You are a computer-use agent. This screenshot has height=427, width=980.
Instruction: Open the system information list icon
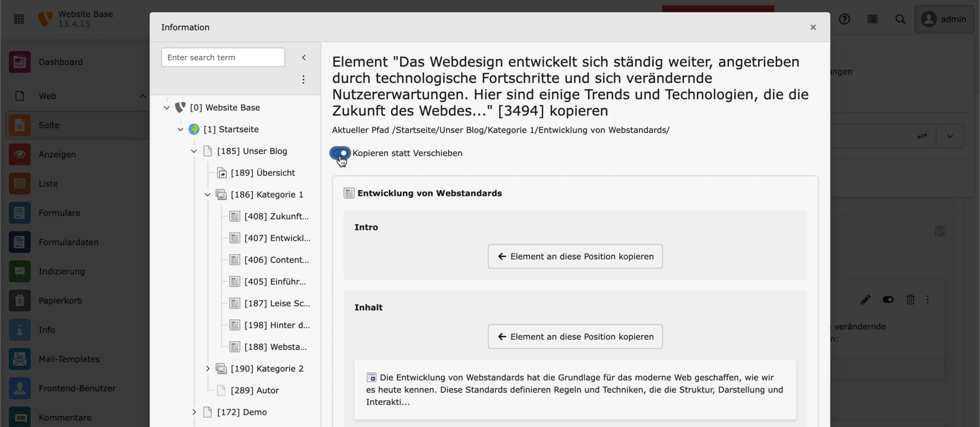coord(872,19)
